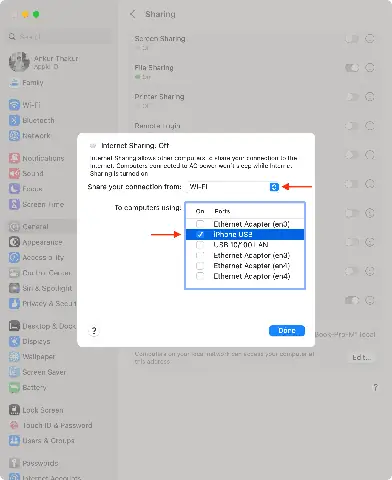Screen dimensions: 392x480
Task: Open Family sharing icon in sidebar
Action: click(14, 82)
